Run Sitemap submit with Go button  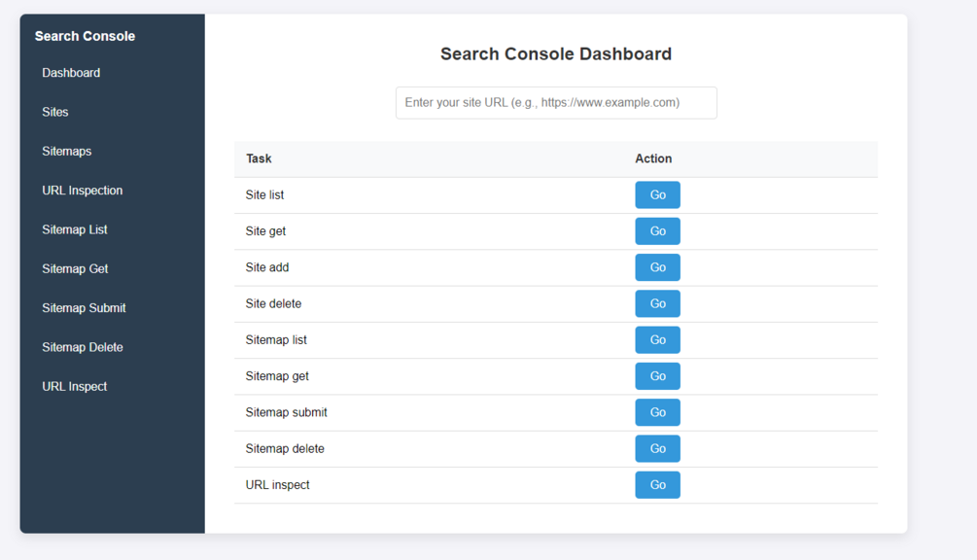coord(657,412)
